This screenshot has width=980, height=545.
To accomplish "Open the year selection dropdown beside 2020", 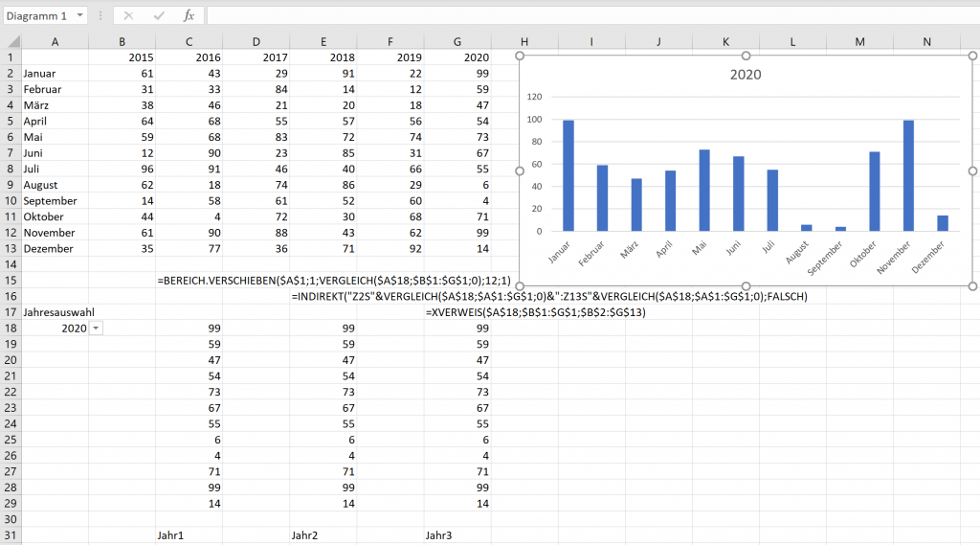I will [95, 329].
